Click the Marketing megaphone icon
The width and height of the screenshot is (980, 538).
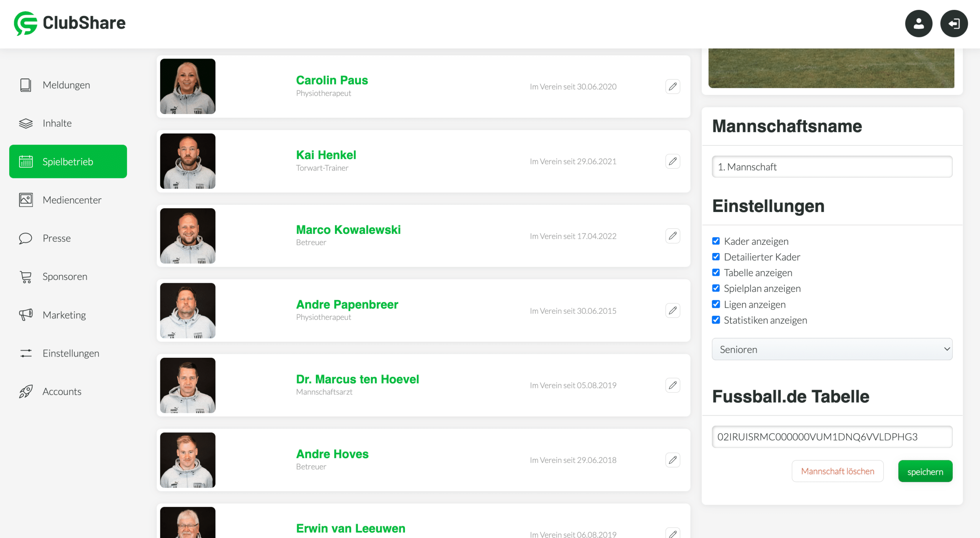pyautogui.click(x=26, y=315)
